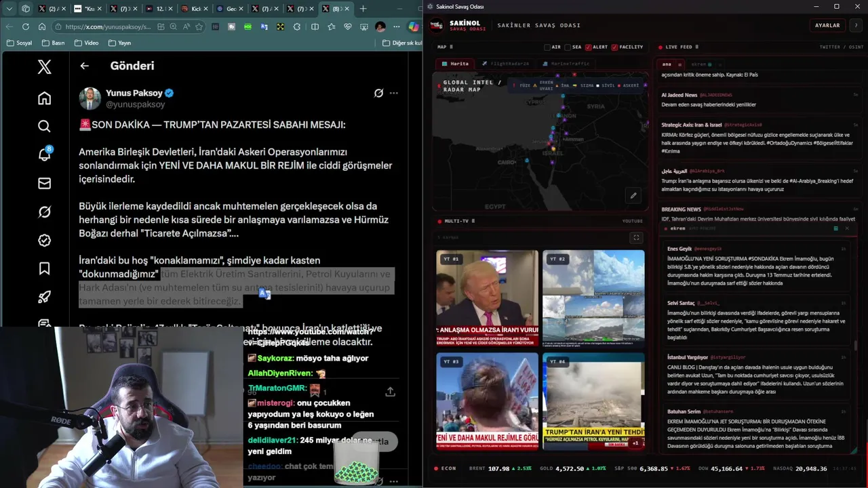Click the grid icon in ekrem panel header
Viewport: 868px width, 488px height.
tap(835, 228)
